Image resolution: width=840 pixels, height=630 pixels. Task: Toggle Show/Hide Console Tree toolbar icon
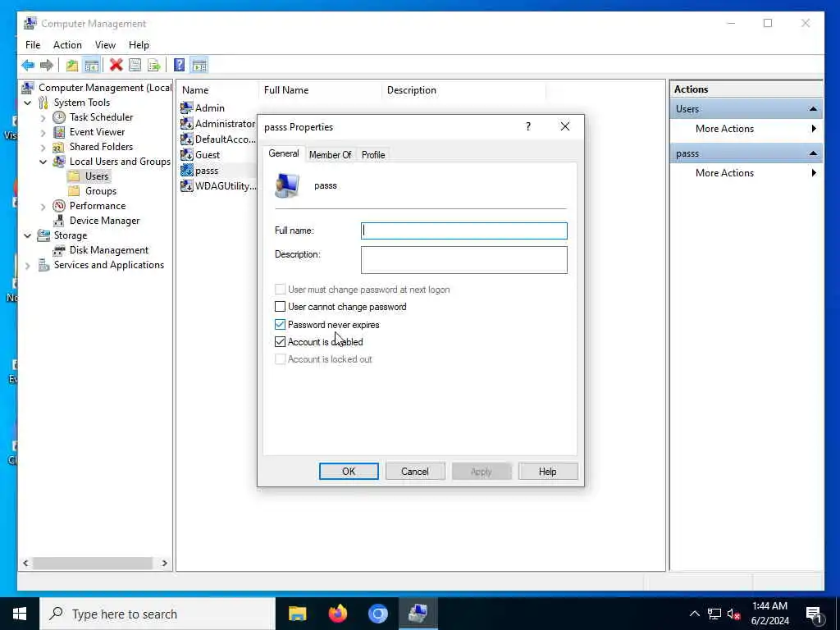coord(92,66)
